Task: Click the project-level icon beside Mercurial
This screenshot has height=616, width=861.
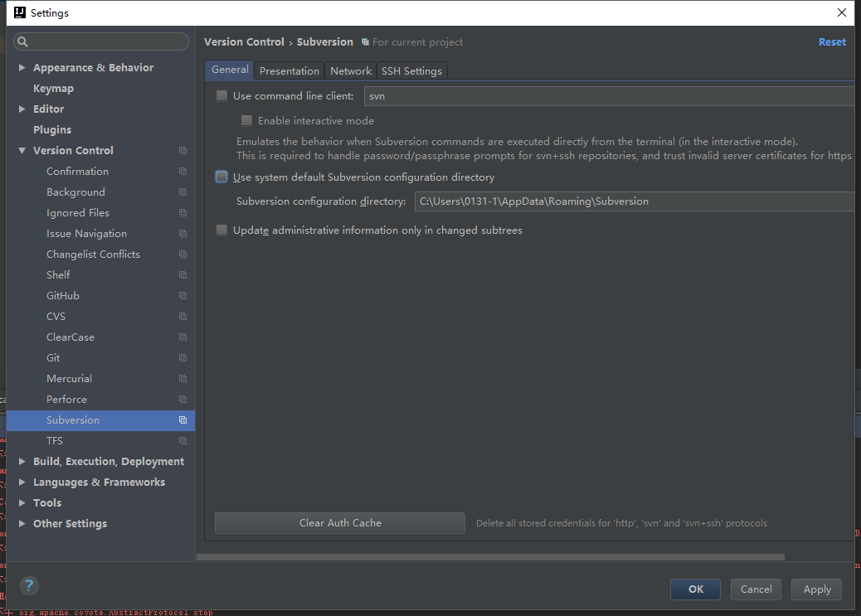Action: click(182, 378)
